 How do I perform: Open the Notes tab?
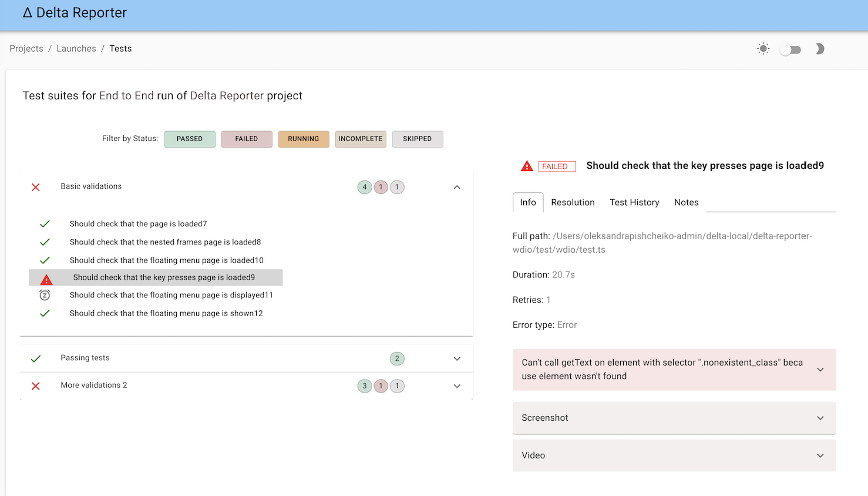686,202
